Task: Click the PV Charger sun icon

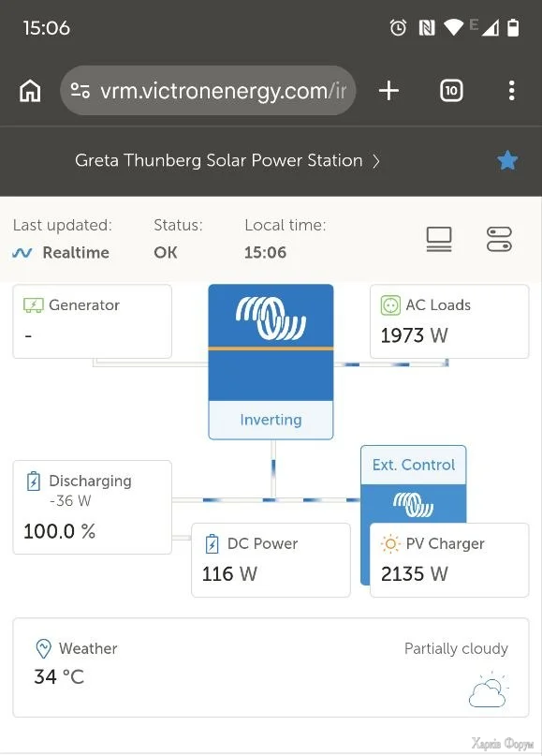Action: (x=390, y=544)
